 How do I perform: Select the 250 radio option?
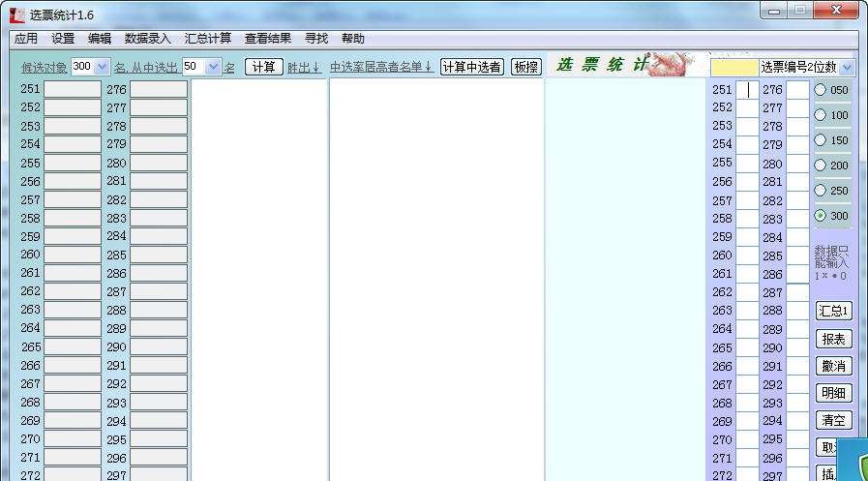(821, 191)
